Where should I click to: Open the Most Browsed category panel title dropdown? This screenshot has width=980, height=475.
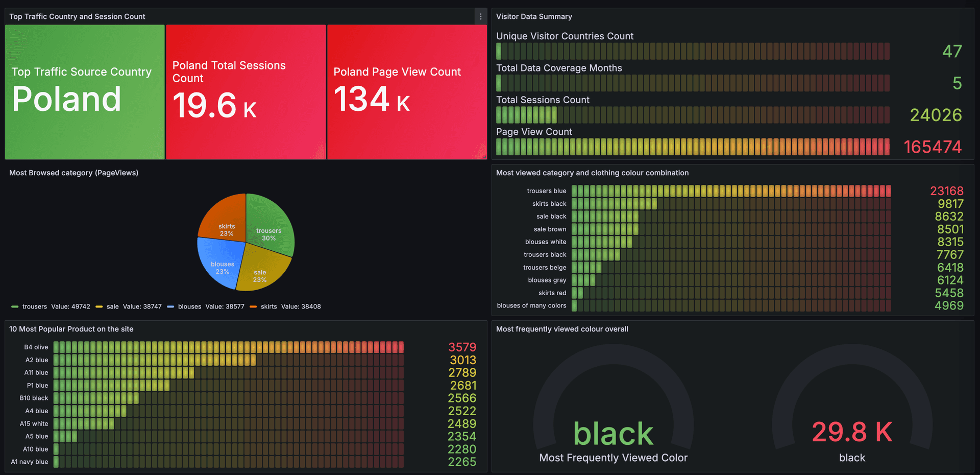point(73,173)
